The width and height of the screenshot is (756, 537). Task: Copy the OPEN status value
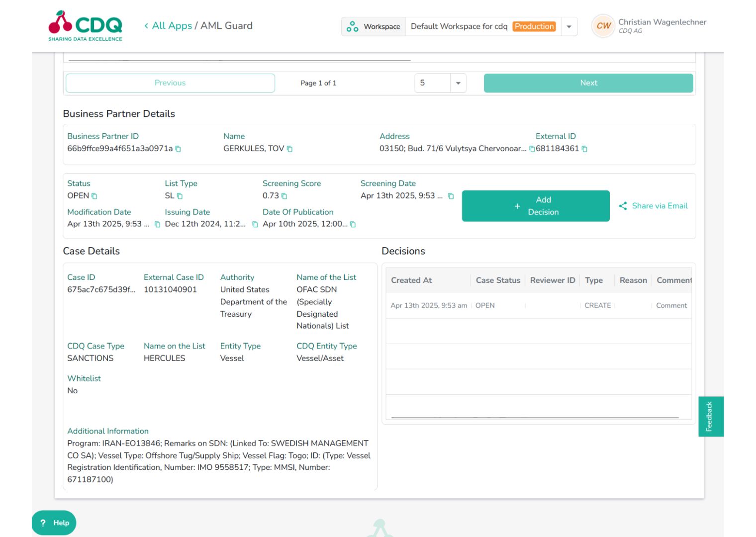coord(94,196)
